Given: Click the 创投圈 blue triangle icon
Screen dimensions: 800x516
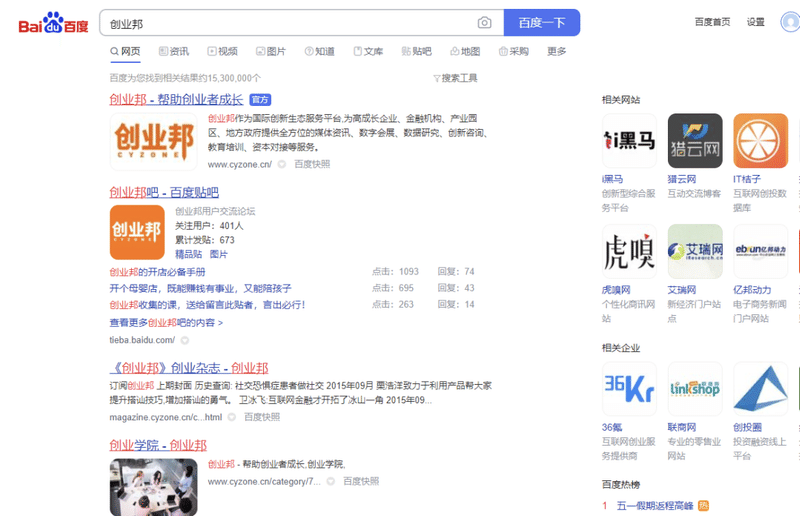Looking at the screenshot, I should pyautogui.click(x=761, y=389).
